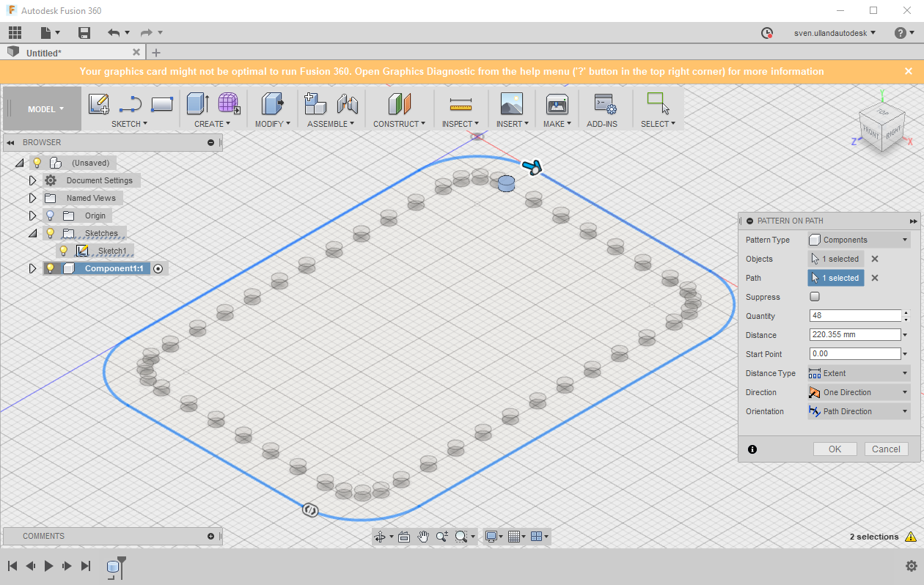Screen dimensions: 924x585
Task: Toggle visibility of Sketch1
Action: pyautogui.click(x=64, y=250)
